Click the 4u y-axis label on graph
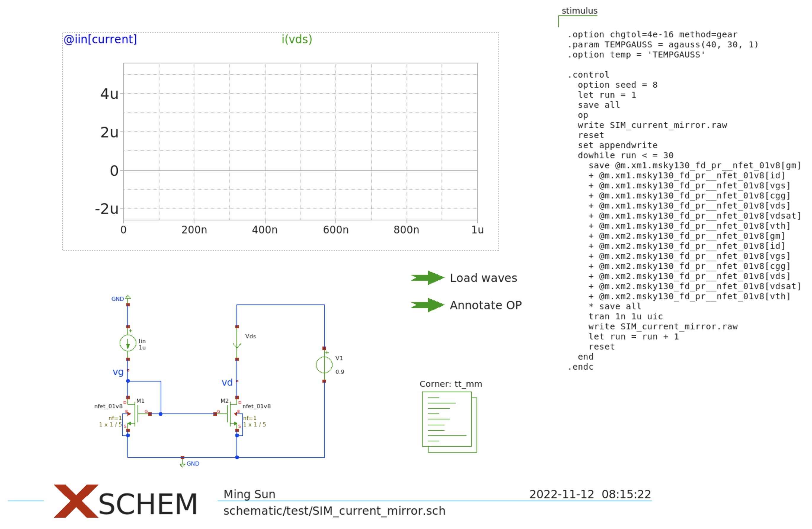This screenshot has width=812, height=529. tap(110, 94)
